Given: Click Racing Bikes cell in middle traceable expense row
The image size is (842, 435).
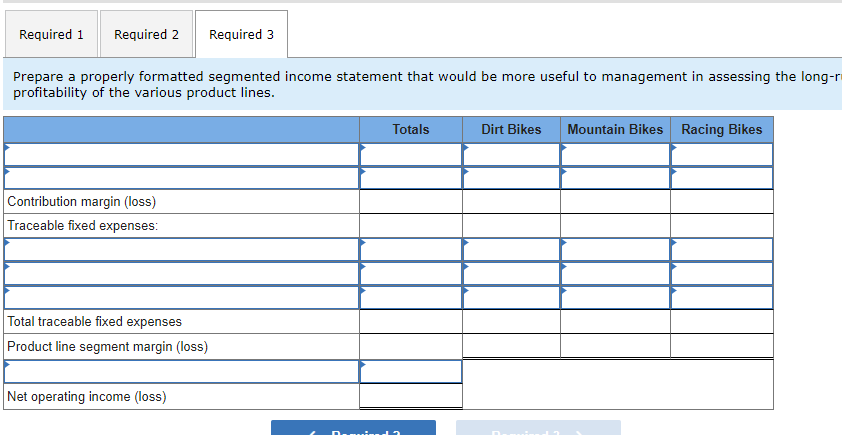Looking at the screenshot, I should pyautogui.click(x=722, y=273).
